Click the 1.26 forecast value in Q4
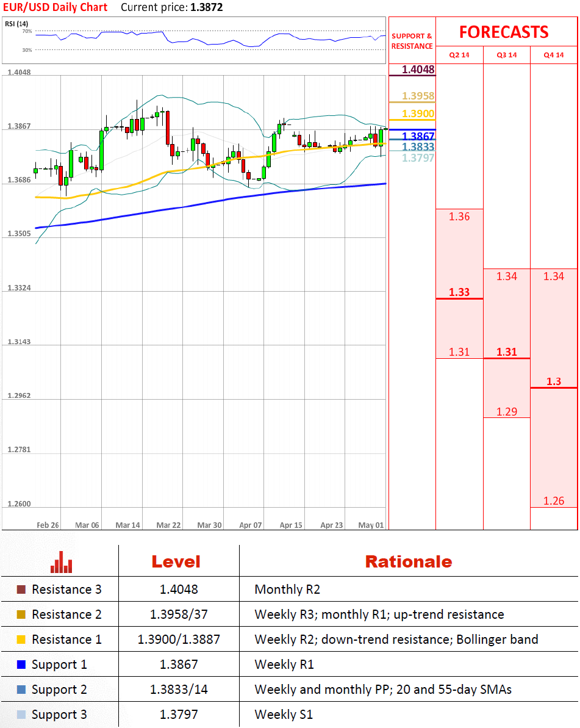The height and width of the screenshot is (728, 580). click(554, 501)
